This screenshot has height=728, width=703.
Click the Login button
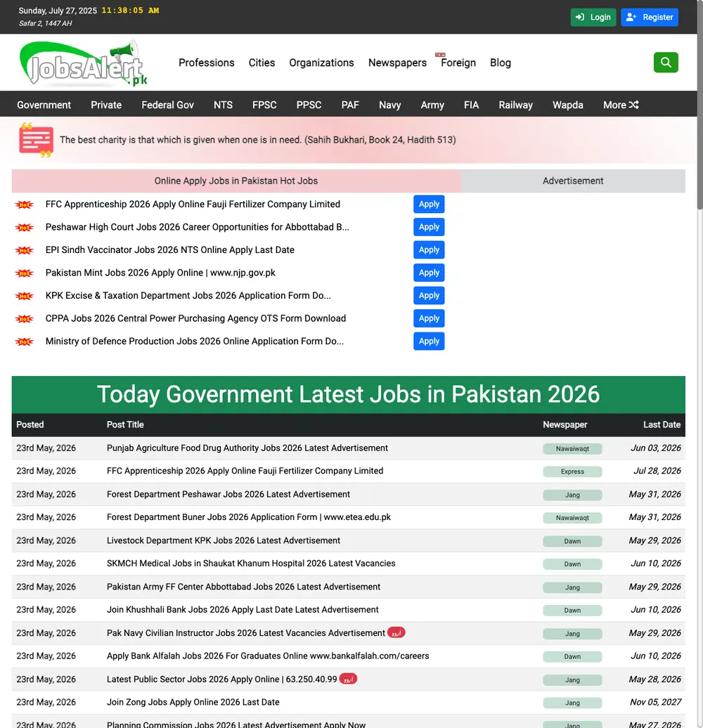pos(593,17)
